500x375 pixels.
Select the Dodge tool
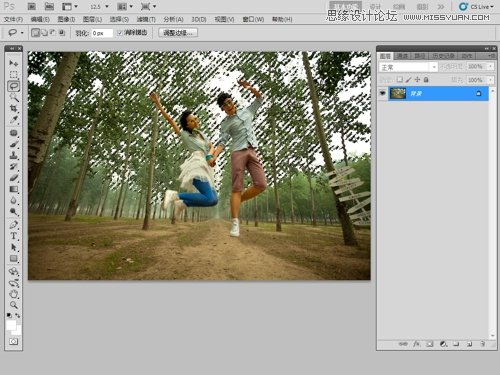[13, 212]
